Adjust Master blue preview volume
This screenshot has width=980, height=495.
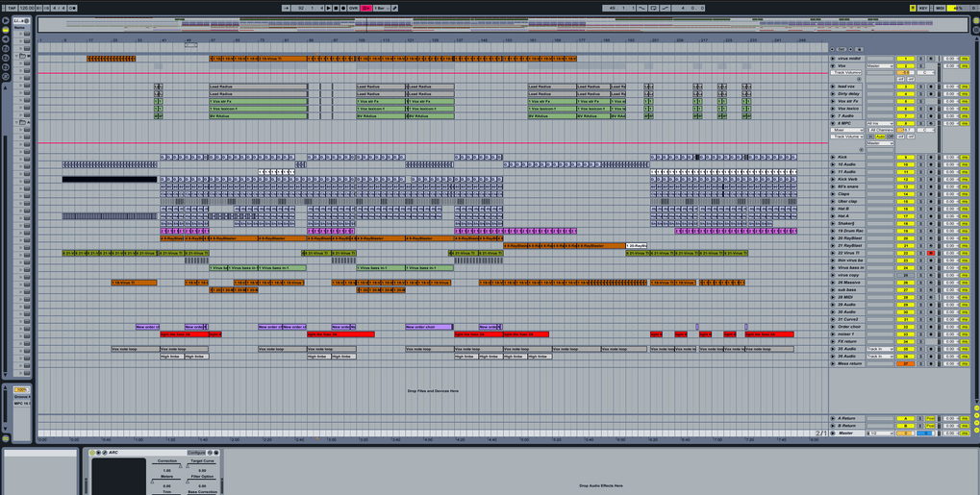[927, 433]
